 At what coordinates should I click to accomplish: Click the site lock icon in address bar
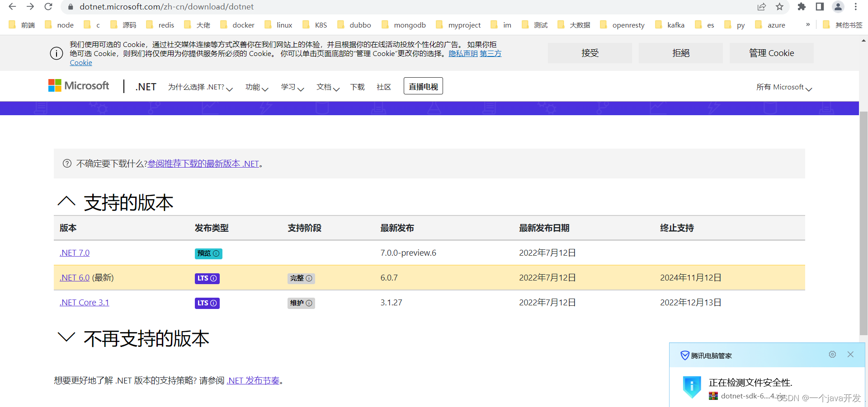(x=70, y=7)
